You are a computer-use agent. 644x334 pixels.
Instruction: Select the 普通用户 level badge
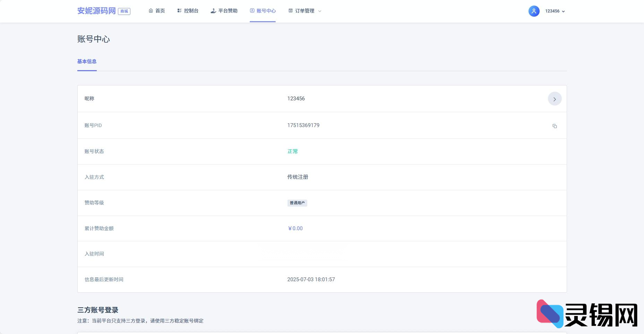pyautogui.click(x=297, y=203)
